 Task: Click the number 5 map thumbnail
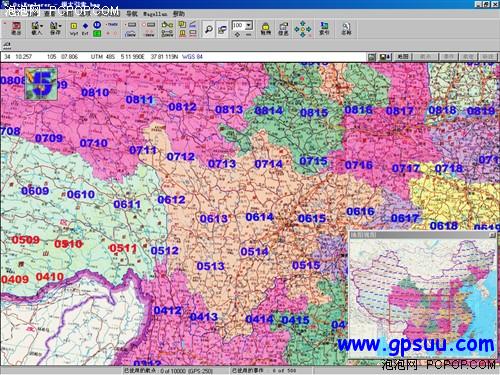tap(41, 84)
